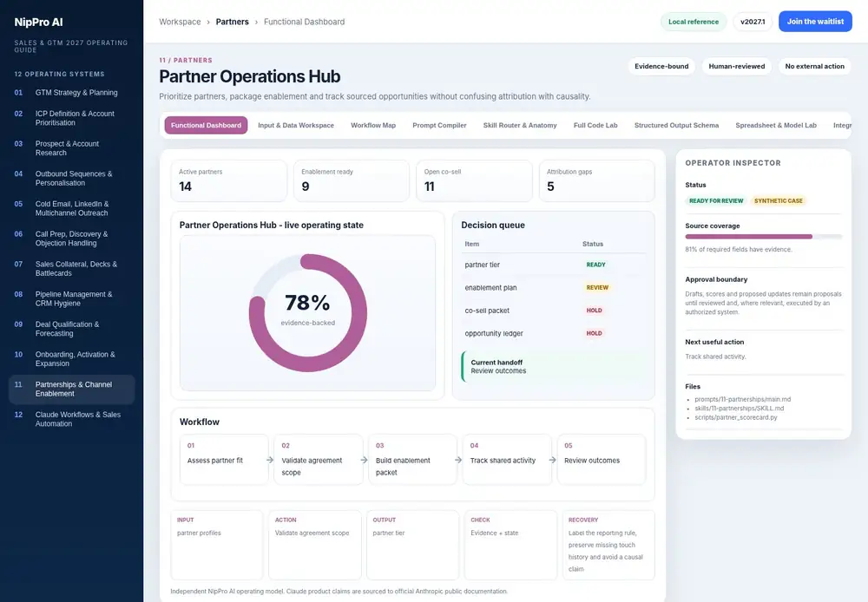Click the RECOVERY card

click(608, 545)
